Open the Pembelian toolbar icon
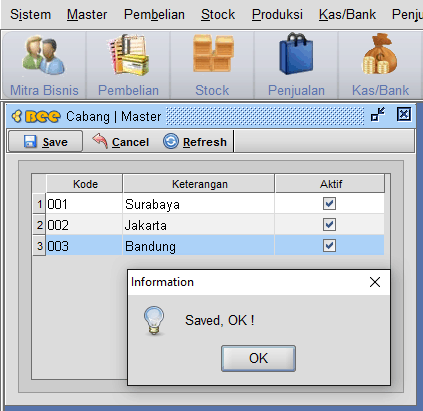Image resolution: width=423 pixels, height=411 pixels. click(128, 55)
